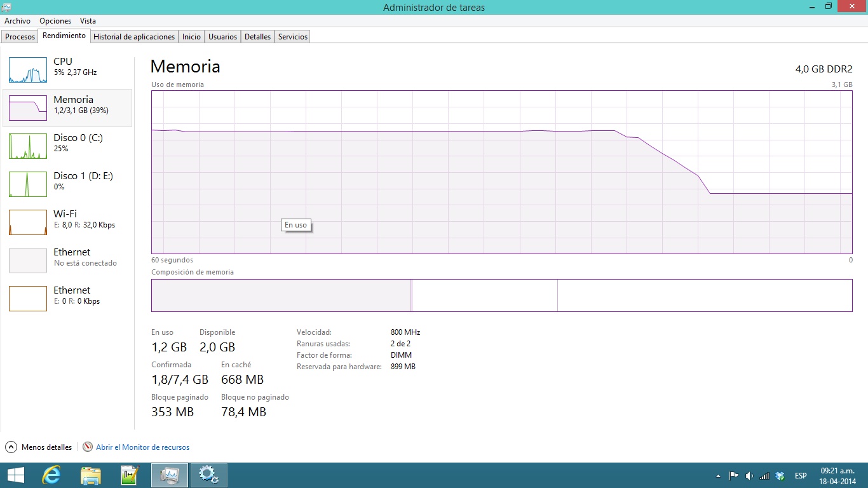Click the 'Uso de memoria' label

tap(177, 85)
